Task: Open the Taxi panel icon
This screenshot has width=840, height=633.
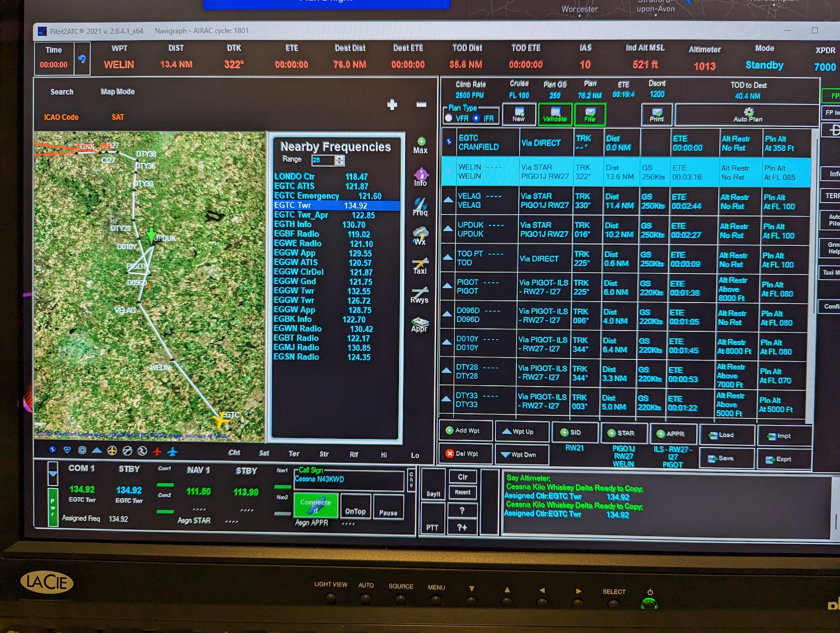Action: pyautogui.click(x=420, y=266)
